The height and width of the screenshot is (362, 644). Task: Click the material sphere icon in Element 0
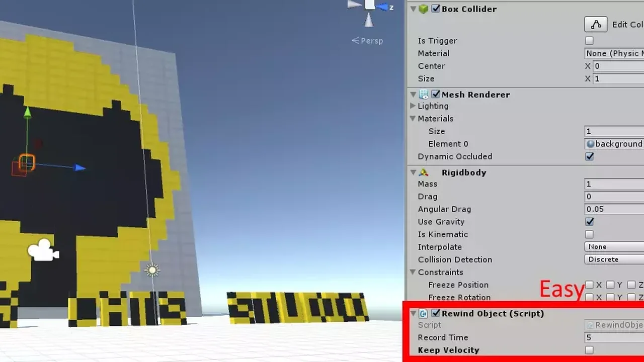pyautogui.click(x=591, y=144)
